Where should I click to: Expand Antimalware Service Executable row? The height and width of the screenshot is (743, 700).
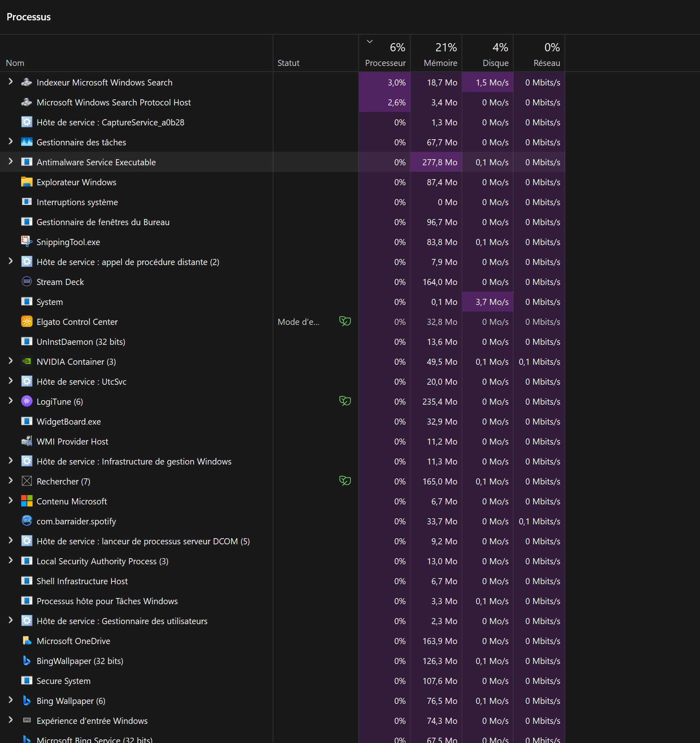(x=11, y=162)
